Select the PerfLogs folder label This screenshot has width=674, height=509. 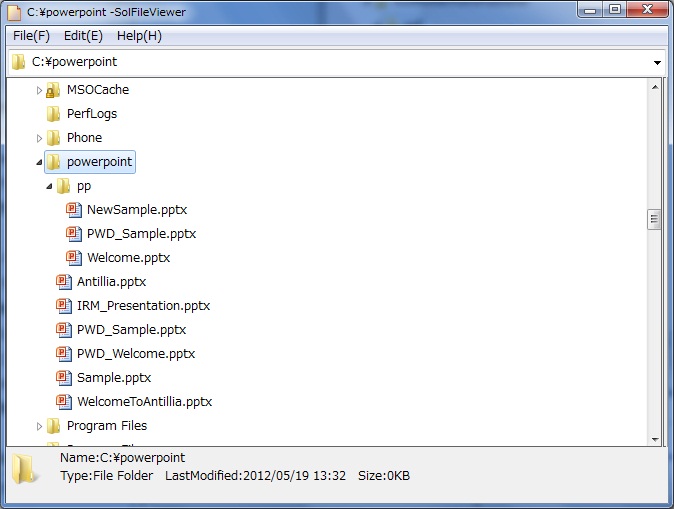(92, 114)
